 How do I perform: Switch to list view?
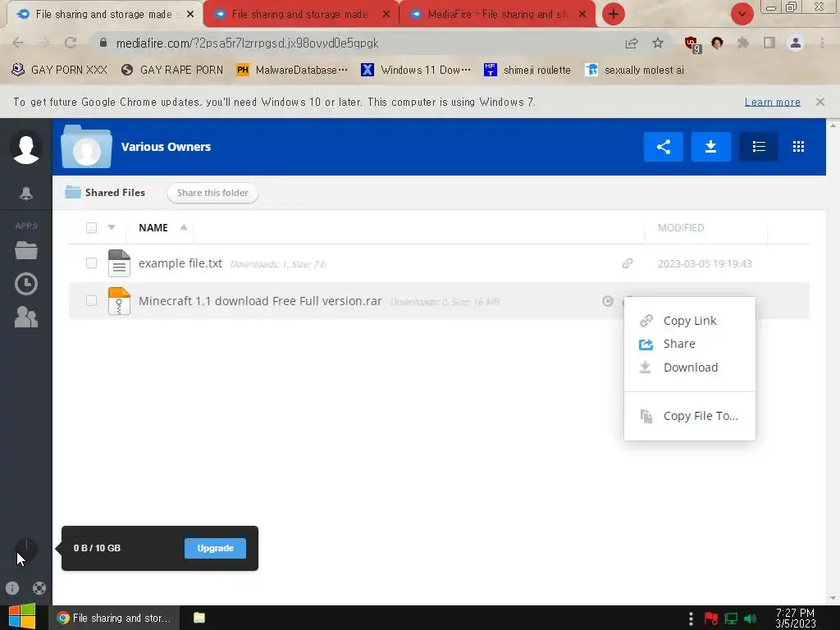[x=759, y=147]
